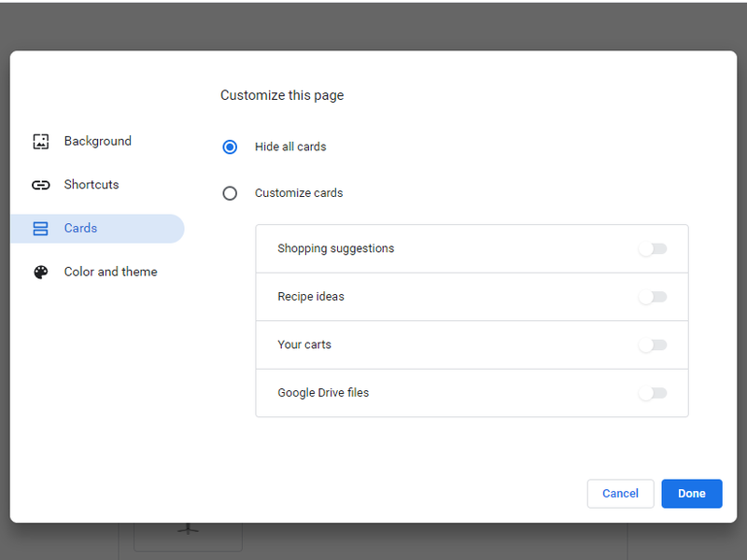Switch on Google Drive files
This screenshot has height=560, width=747.
click(x=655, y=392)
